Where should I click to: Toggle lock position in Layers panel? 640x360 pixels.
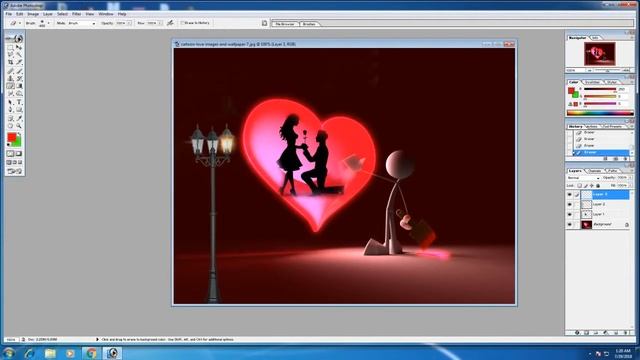pyautogui.click(x=592, y=186)
